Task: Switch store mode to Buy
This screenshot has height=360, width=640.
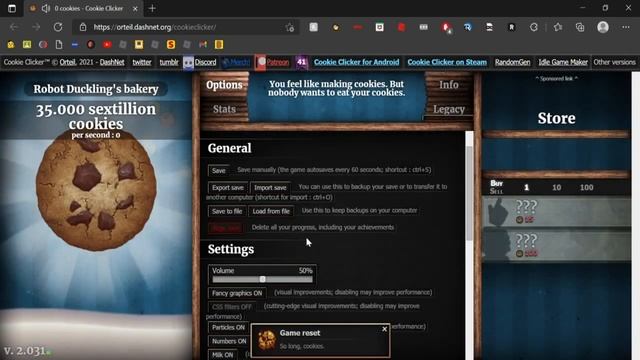Action: tap(496, 183)
